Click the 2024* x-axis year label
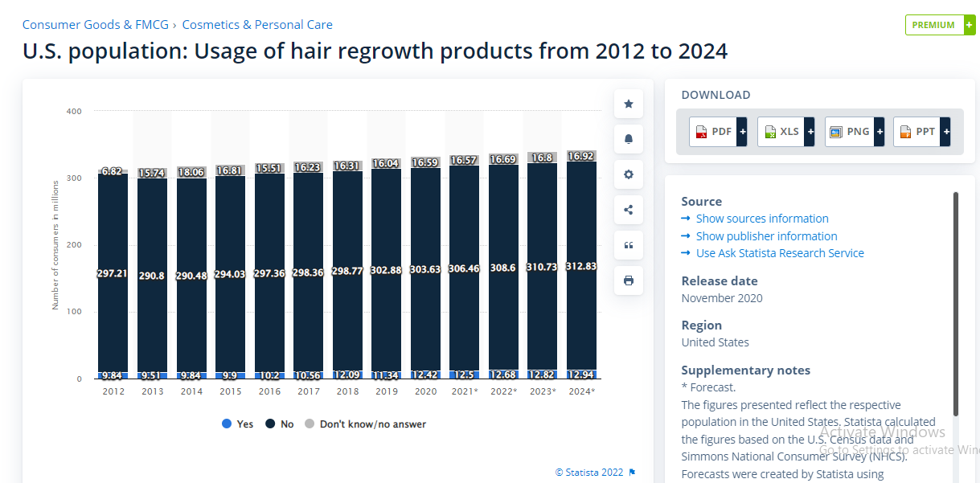980x483 pixels. click(x=582, y=391)
